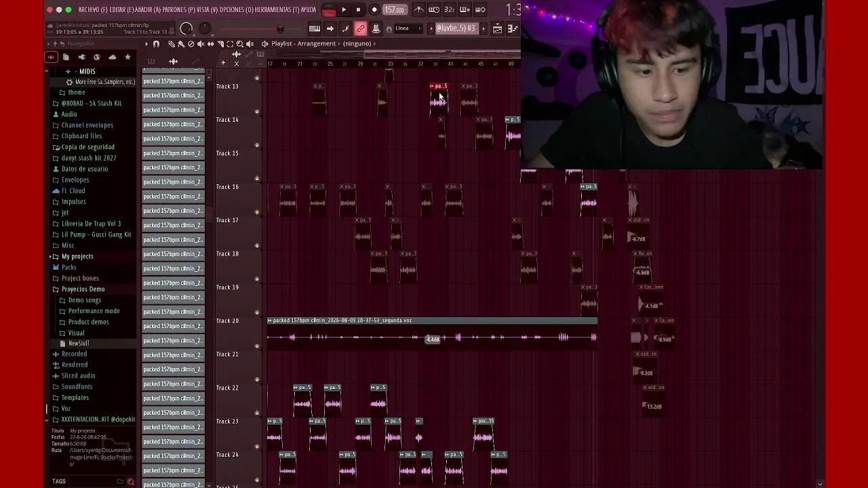This screenshot has width=868, height=488.
Task: Mute Track 16 using its dot toggle
Action: click(256, 212)
